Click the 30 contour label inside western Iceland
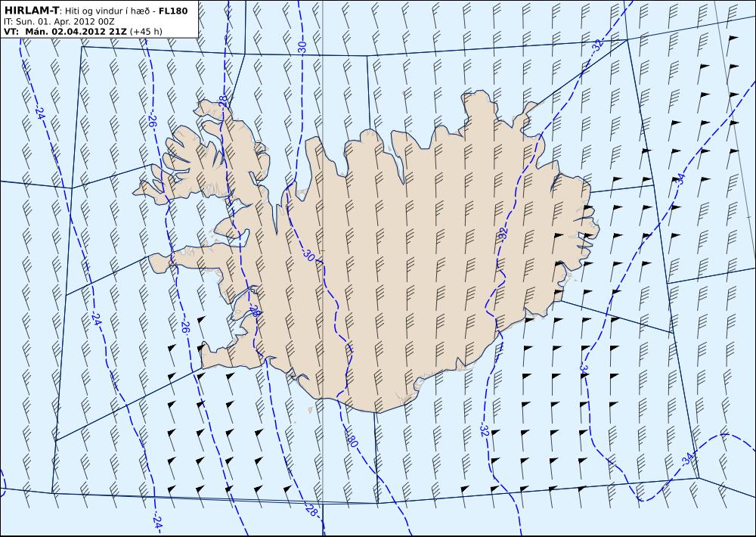 309,256
